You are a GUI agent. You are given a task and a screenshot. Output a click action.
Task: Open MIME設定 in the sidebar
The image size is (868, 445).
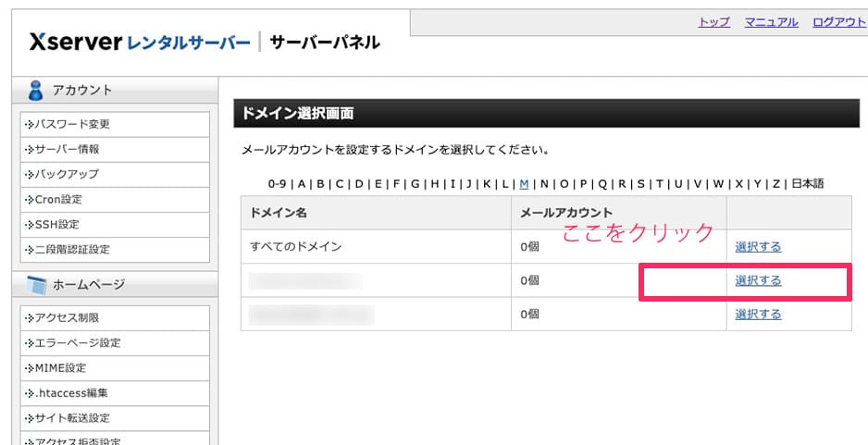click(115, 368)
